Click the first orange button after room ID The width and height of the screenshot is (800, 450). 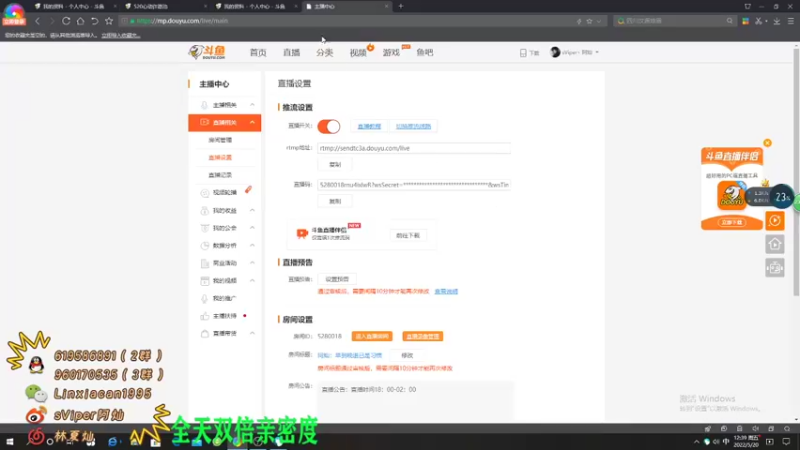(x=372, y=336)
